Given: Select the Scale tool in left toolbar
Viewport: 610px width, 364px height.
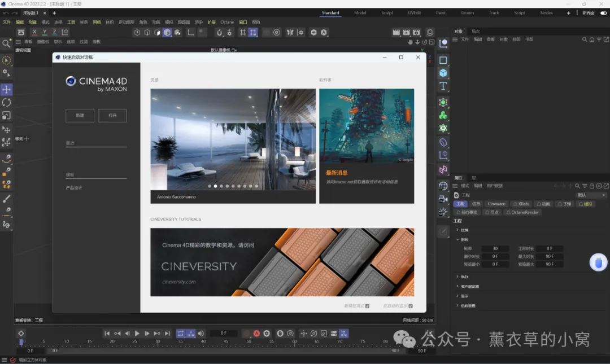Looking at the screenshot, I should (x=6, y=116).
